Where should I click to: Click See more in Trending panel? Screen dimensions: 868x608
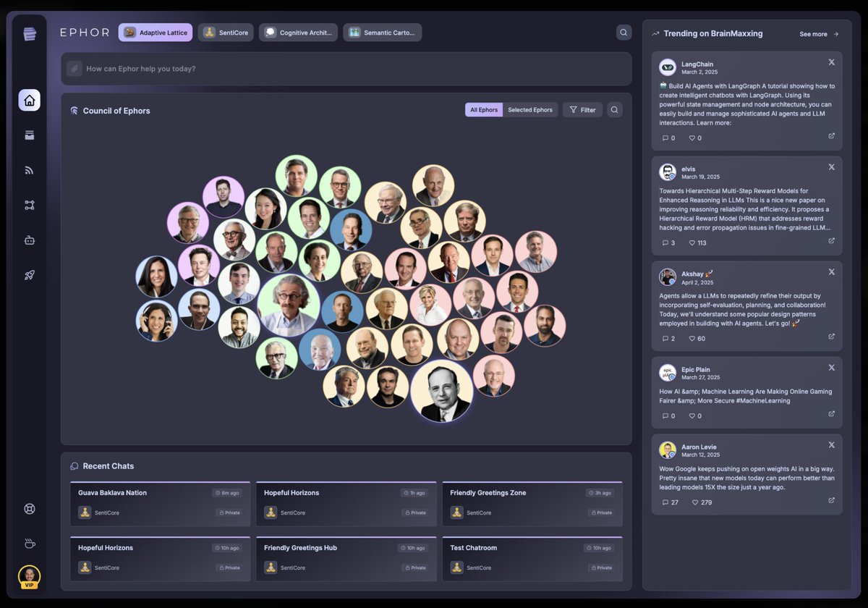point(819,34)
